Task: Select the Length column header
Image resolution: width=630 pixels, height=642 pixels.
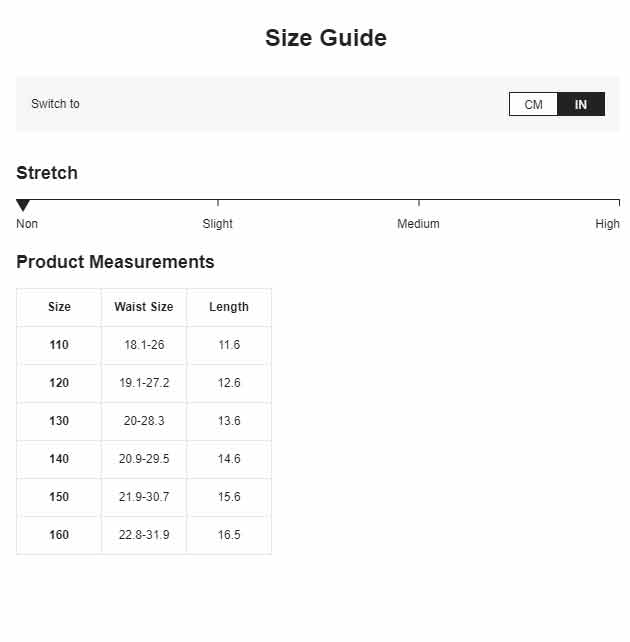Action: click(x=229, y=307)
